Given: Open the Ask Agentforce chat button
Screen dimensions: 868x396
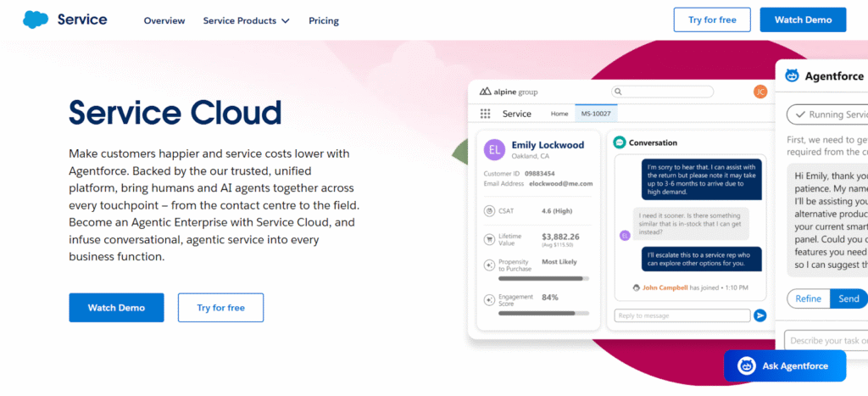Looking at the screenshot, I should pos(785,365).
